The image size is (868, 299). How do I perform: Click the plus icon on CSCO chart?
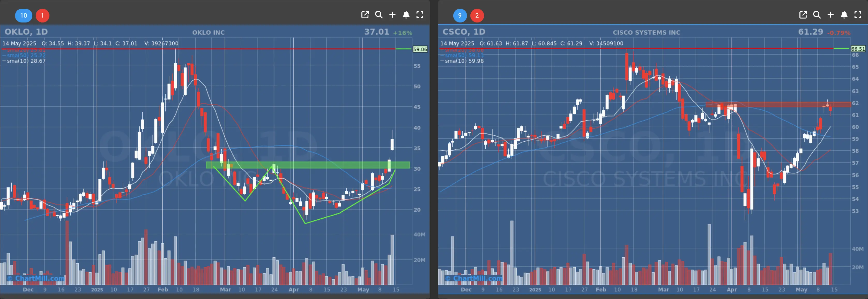point(830,15)
